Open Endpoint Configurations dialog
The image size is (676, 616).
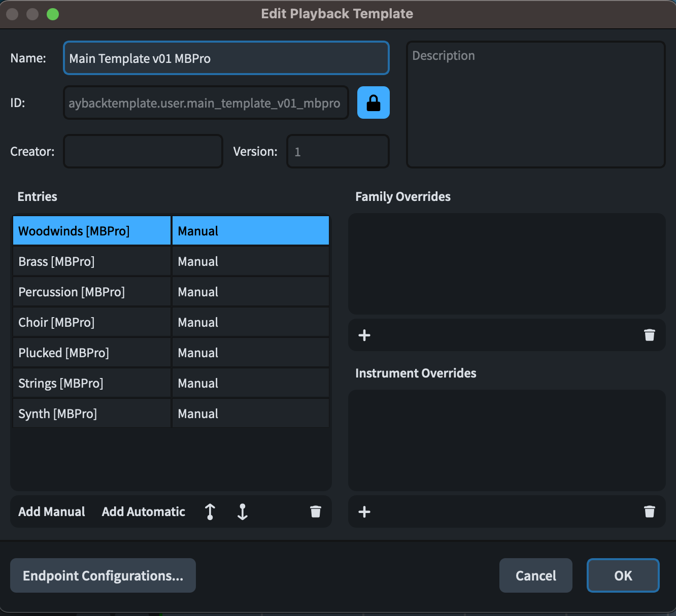point(103,575)
